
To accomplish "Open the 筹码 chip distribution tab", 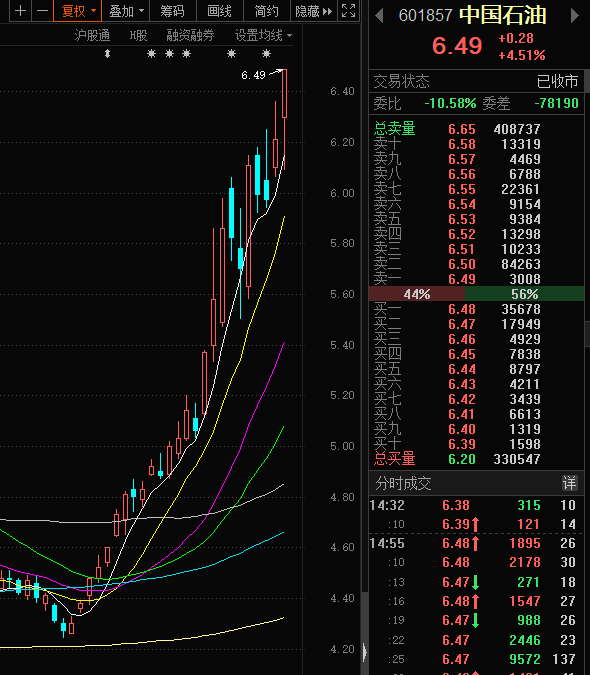I will 173,11.
